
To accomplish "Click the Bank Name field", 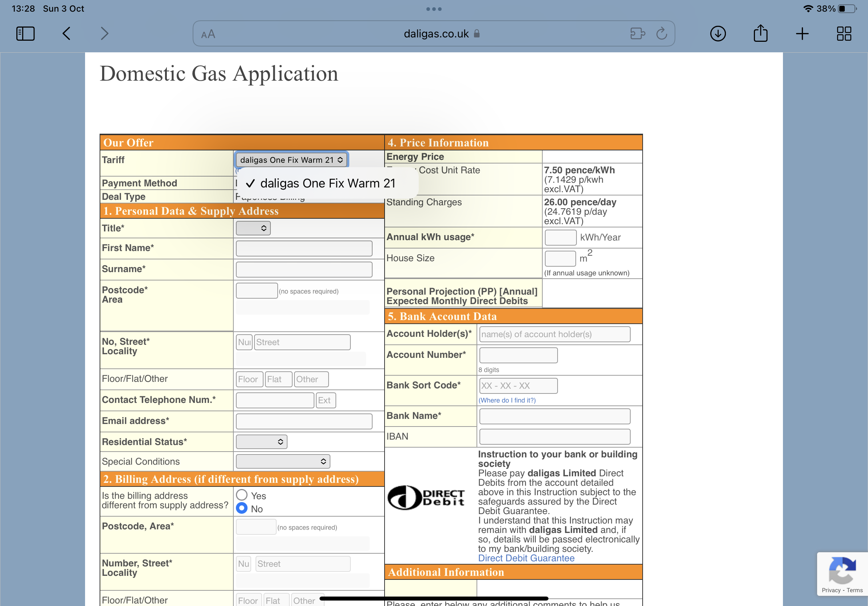I will [x=555, y=416].
